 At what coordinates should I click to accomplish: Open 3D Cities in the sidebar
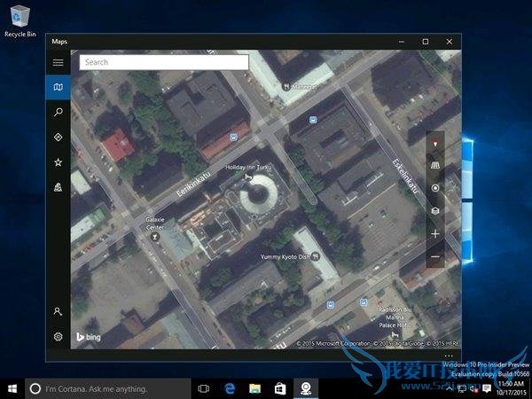58,187
